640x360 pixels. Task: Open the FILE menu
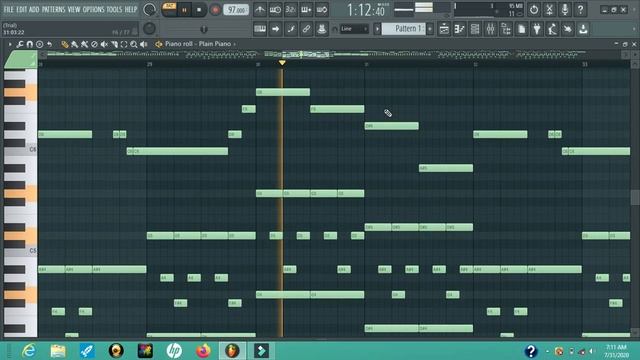(x=8, y=9)
